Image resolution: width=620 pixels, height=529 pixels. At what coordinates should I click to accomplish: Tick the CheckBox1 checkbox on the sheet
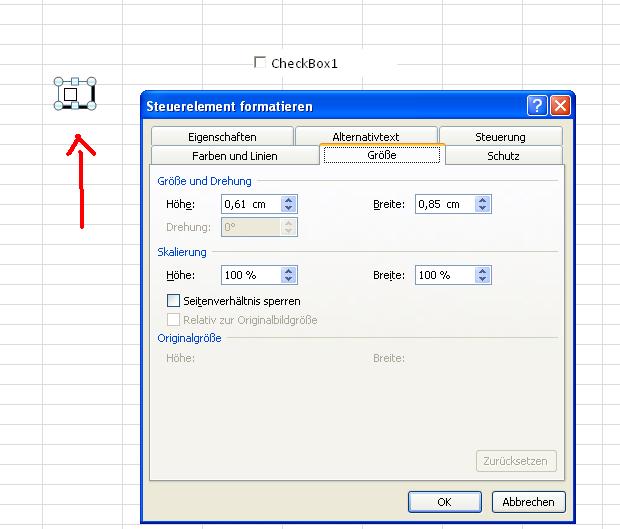tap(260, 62)
